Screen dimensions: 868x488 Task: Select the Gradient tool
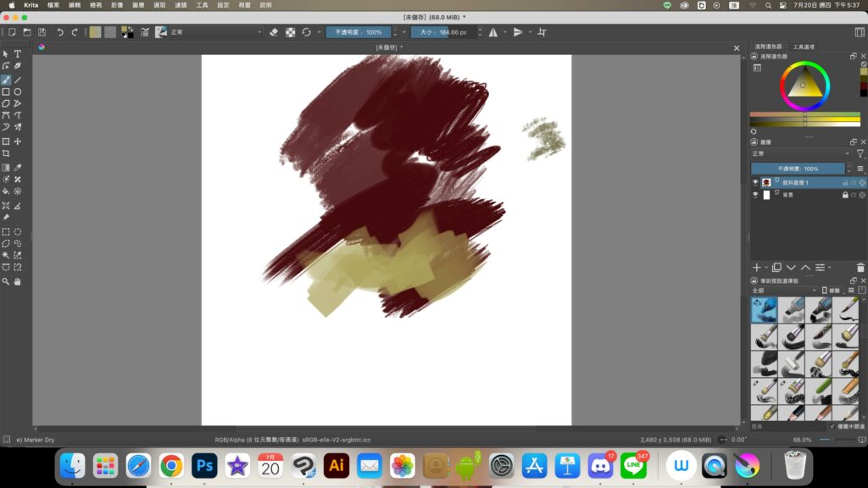pos(6,168)
